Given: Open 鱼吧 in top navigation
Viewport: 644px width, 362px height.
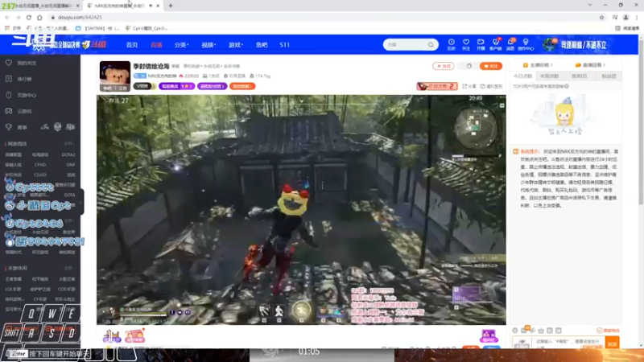Looking at the screenshot, I should coord(262,45).
